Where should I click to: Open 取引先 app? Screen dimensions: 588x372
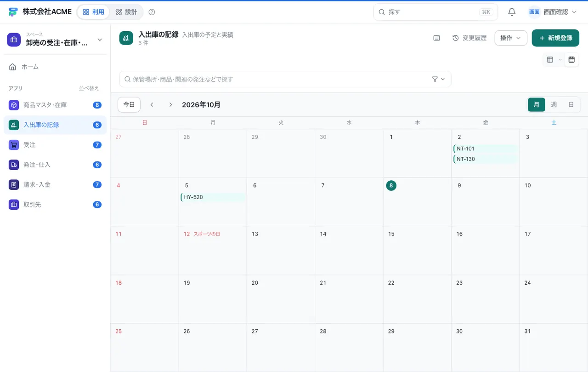55,204
